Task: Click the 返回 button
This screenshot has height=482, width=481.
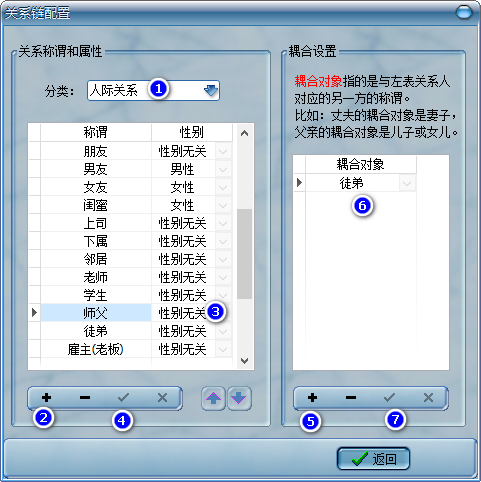Action: tap(373, 459)
